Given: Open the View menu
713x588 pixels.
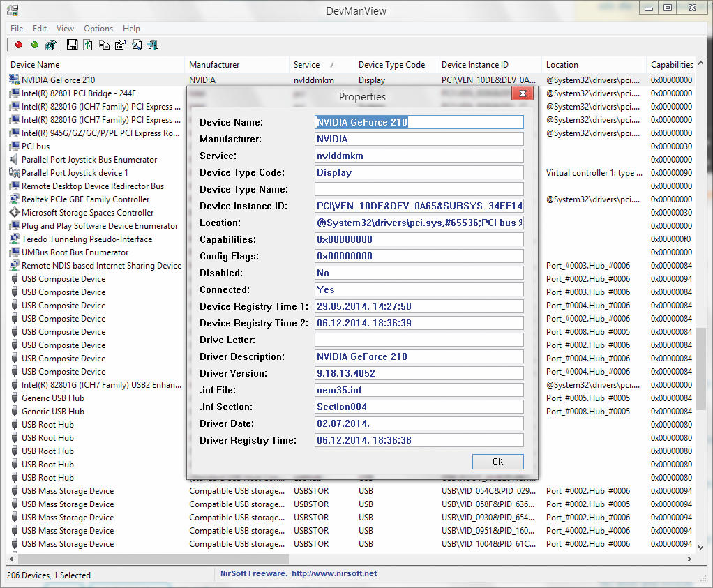Looking at the screenshot, I should pos(65,28).
